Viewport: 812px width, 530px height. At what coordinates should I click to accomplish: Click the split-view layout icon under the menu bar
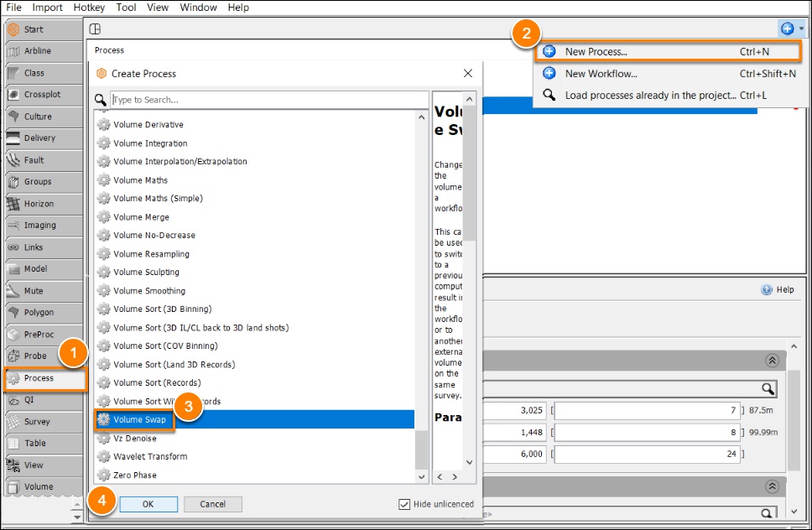pos(96,29)
